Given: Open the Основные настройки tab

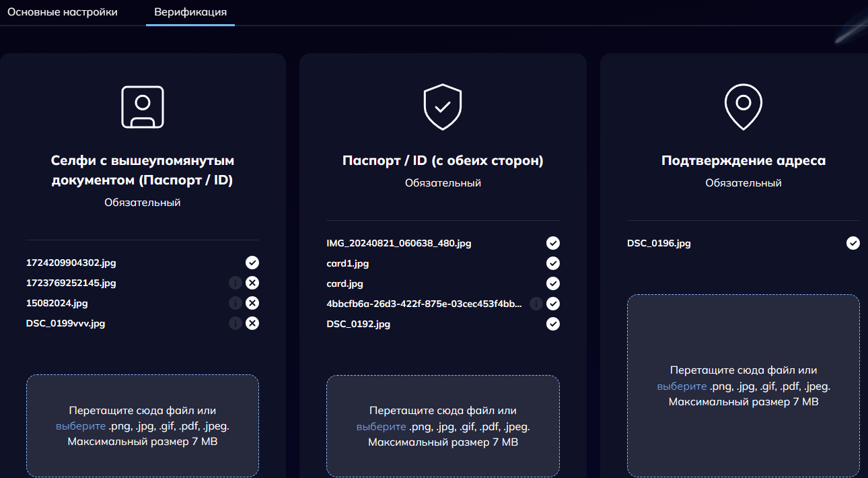Looking at the screenshot, I should [x=63, y=12].
